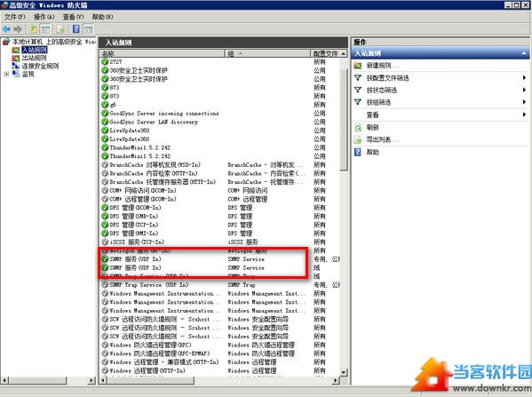Screen dimensions: 532x397
Task: Click the 导出列表 action icon
Action: [x=358, y=139]
